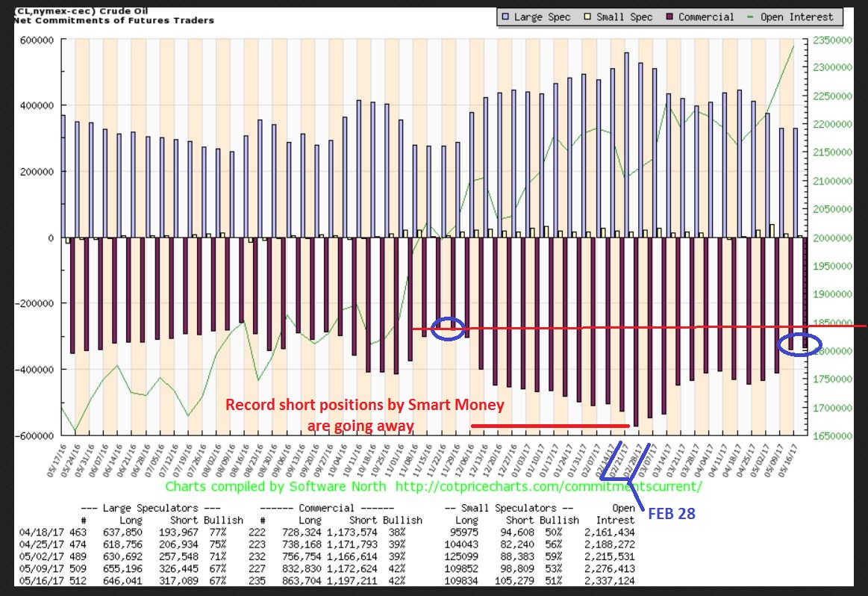This screenshot has height=596, width=868.
Task: Click the Large Spec legend color swatch
Action: 505,17
